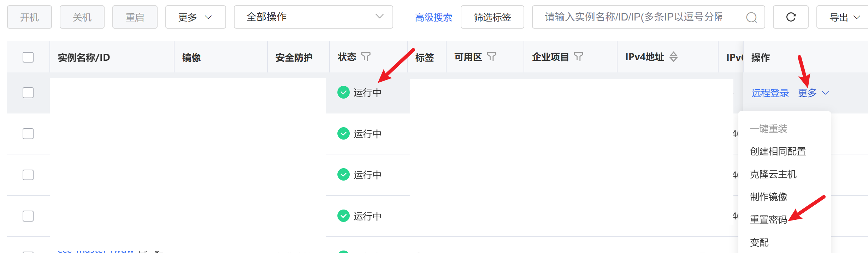The image size is (868, 253).
Task: Choose 重置密码 from the menu
Action: (x=768, y=219)
